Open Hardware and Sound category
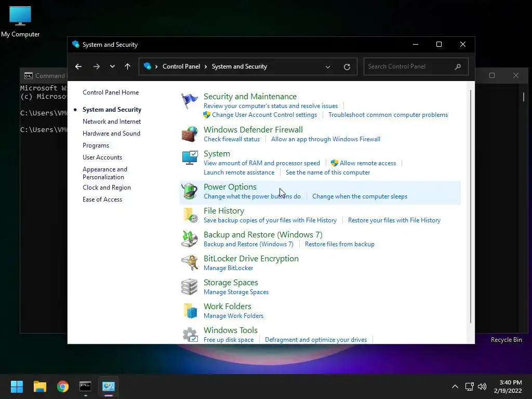Screen dimensions: 532x399 pos(111,134)
